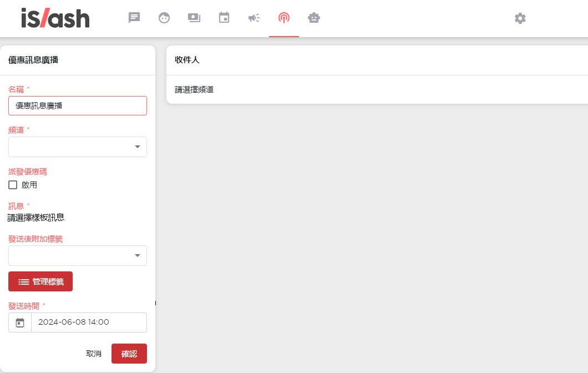Click the megaphone campaign icon
This screenshot has height=373, width=588.
(254, 18)
